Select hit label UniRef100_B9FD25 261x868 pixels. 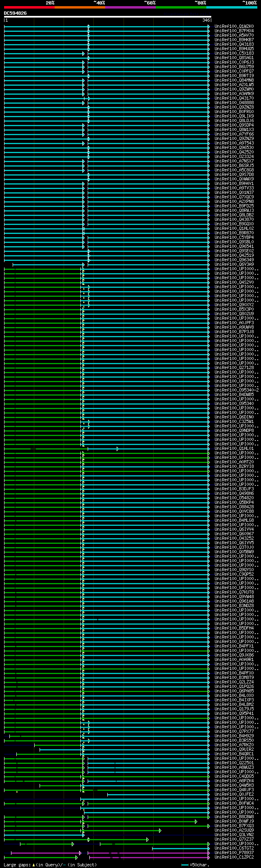pyautogui.click(x=234, y=206)
